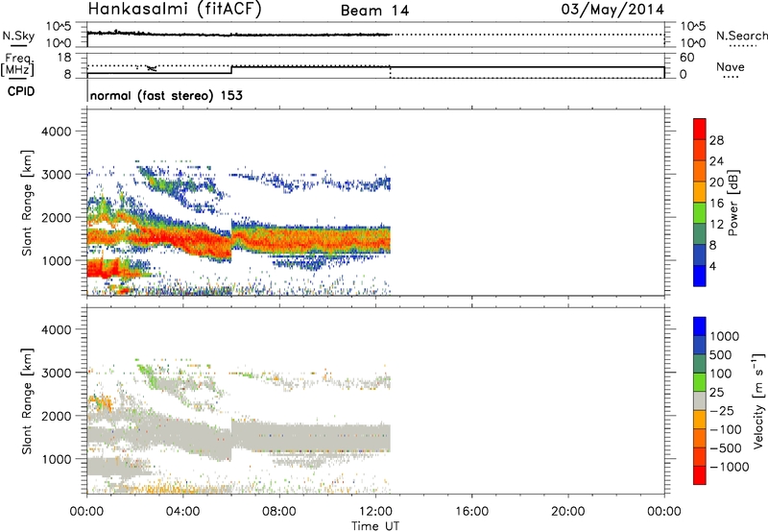This screenshot has width=768, height=532.
Task: Select the green 25–100 Velocity color segment
Action: click(700, 382)
